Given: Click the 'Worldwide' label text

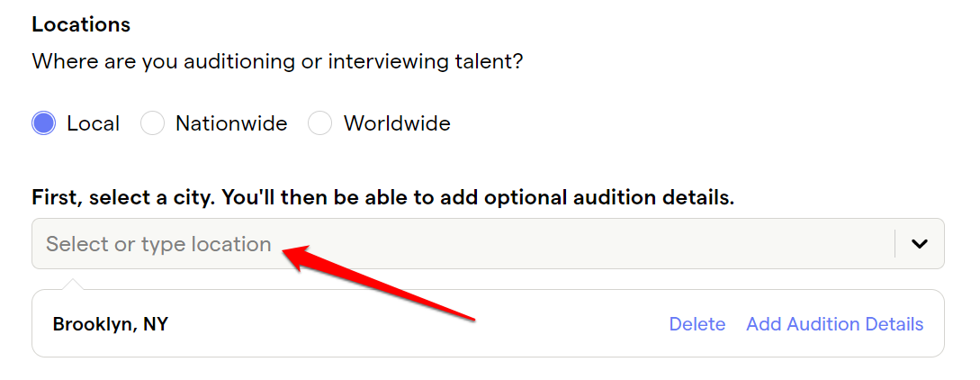Looking at the screenshot, I should (x=397, y=123).
